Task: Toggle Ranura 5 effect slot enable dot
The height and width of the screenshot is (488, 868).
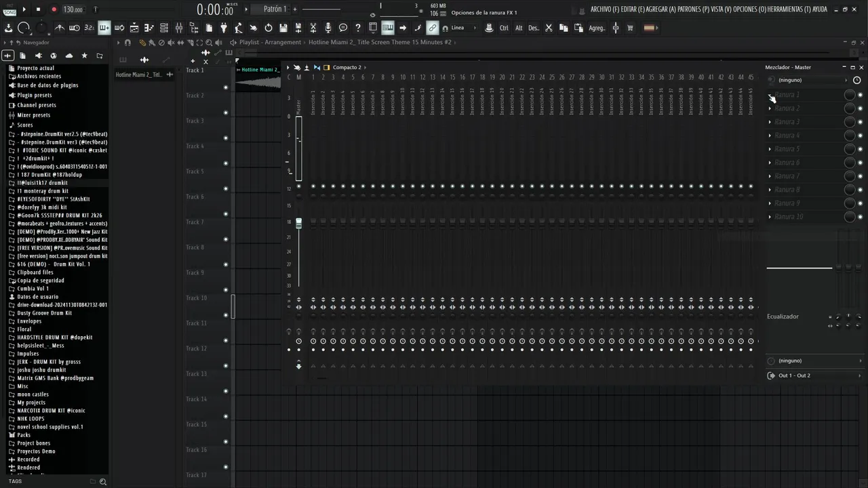Action: point(860,149)
